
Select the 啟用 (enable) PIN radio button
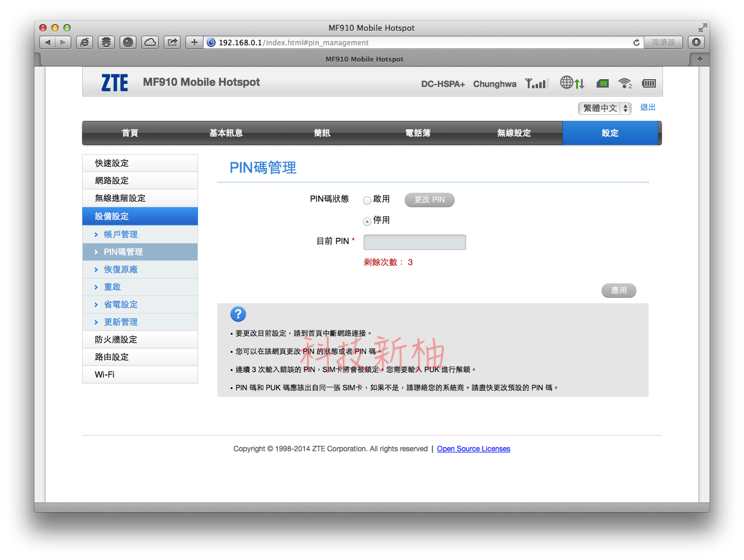(367, 201)
